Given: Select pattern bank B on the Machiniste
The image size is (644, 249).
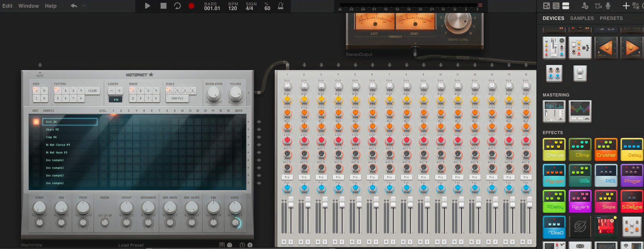Looking at the screenshot, I should click(44, 91).
